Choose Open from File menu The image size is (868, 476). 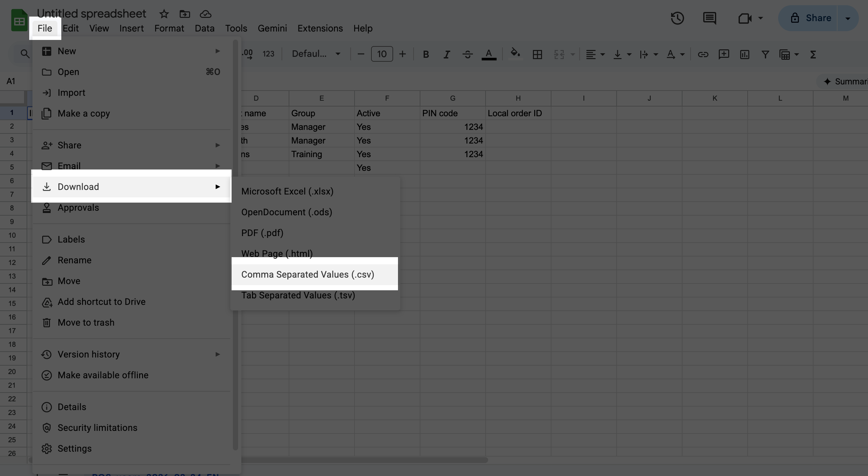click(131, 72)
